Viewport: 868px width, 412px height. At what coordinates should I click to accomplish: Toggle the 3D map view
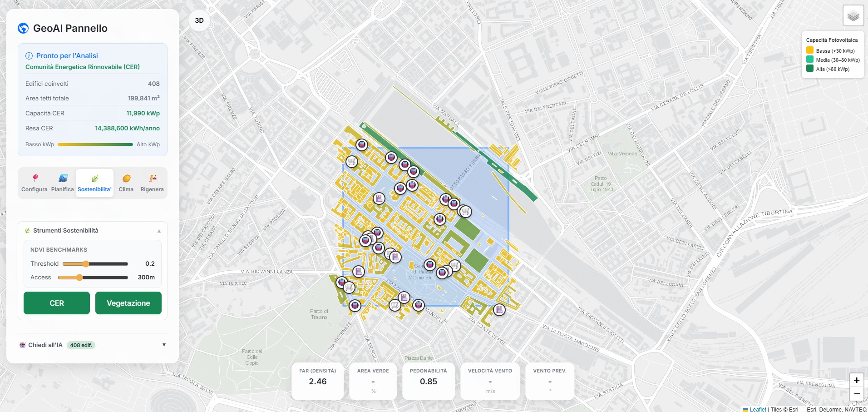(199, 20)
